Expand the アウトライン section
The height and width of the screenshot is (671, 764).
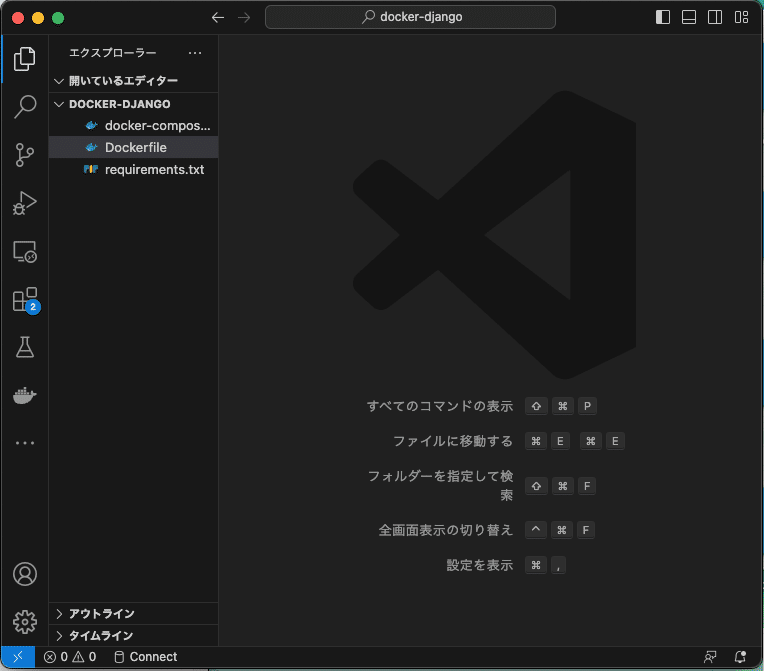point(134,613)
